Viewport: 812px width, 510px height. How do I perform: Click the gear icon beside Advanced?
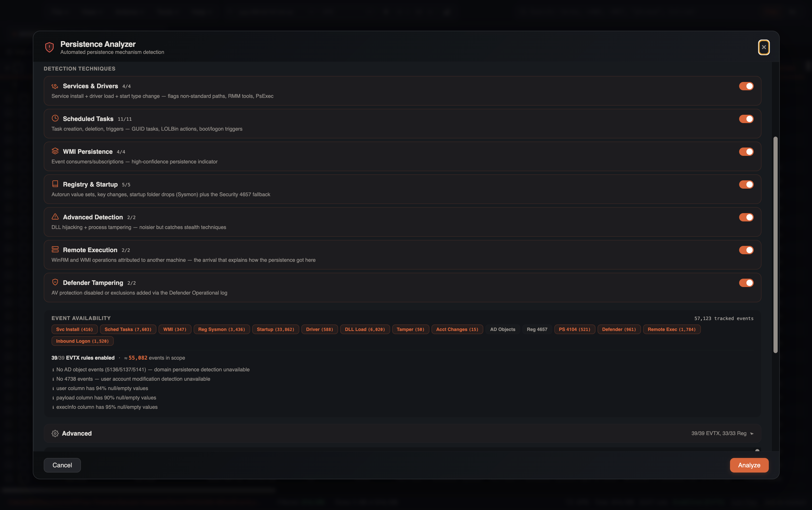[55, 433]
